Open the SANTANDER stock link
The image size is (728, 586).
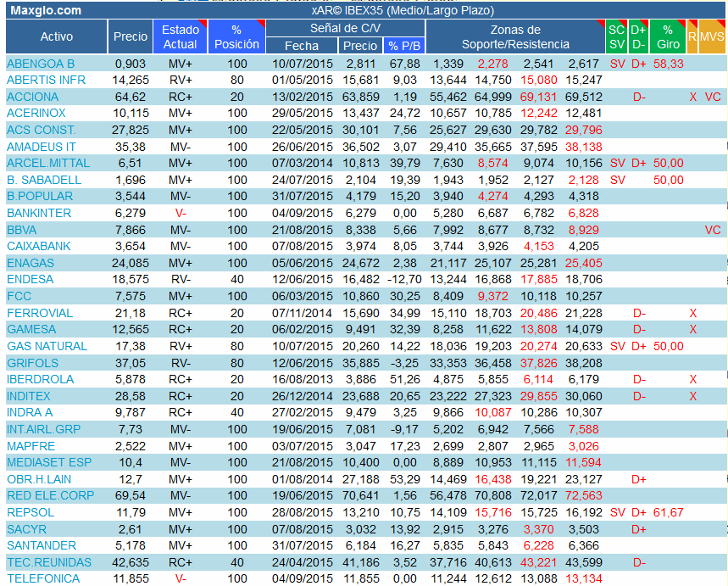point(42,545)
